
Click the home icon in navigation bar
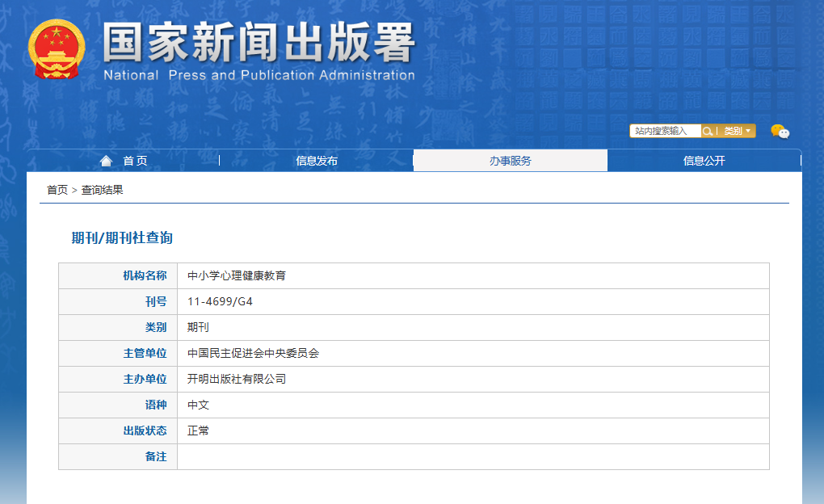point(106,161)
